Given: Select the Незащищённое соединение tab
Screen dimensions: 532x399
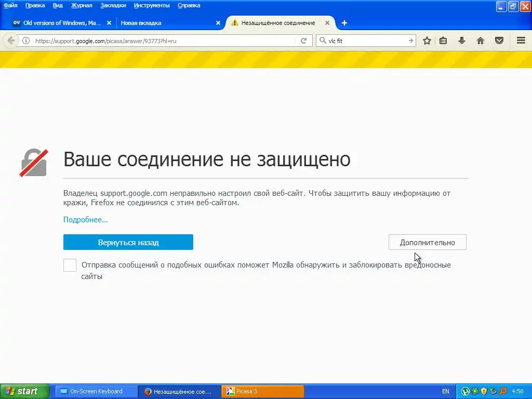Looking at the screenshot, I should pyautogui.click(x=280, y=23).
